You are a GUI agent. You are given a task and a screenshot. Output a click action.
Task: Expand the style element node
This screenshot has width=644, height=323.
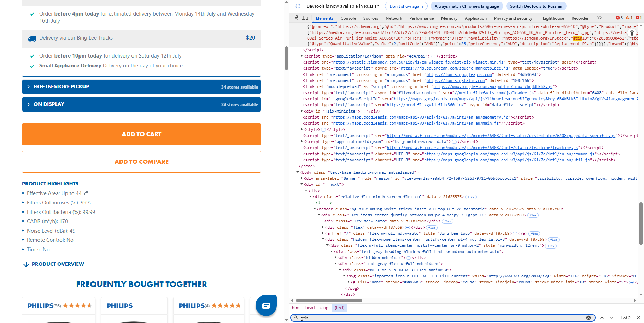(x=302, y=130)
